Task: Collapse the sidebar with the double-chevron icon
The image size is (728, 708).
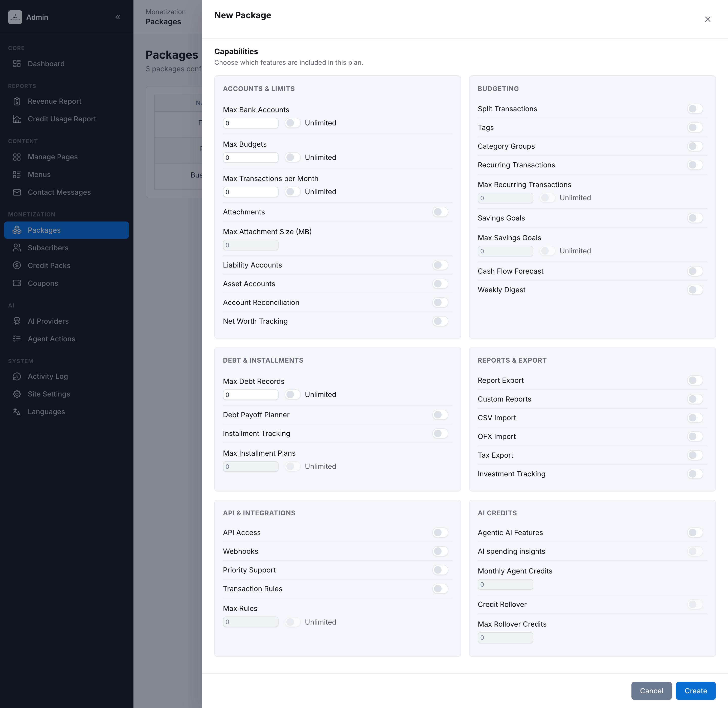Action: point(118,17)
